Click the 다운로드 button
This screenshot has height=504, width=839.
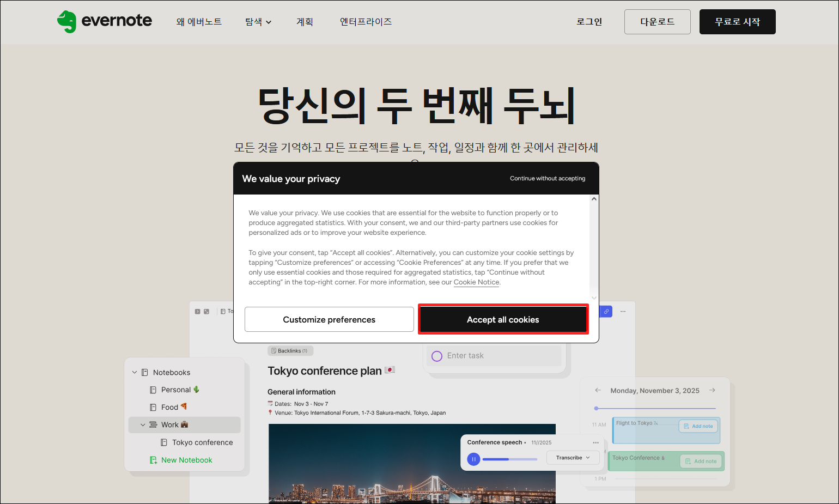pos(658,22)
